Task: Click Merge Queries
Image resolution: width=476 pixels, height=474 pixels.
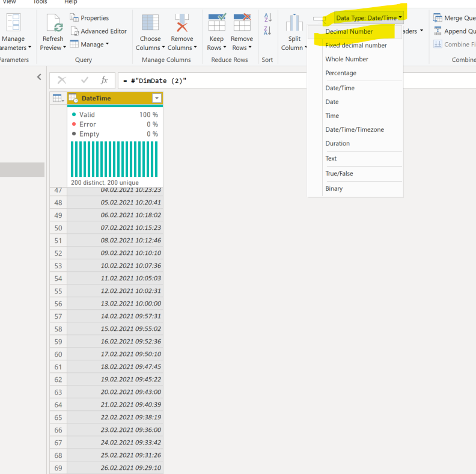Action: [454, 18]
